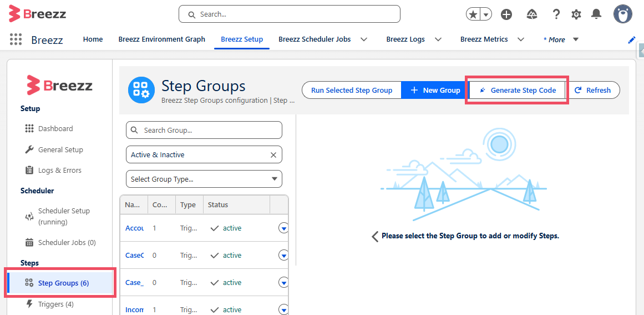Click the Type column header
This screenshot has height=315, width=644.
coord(188,205)
